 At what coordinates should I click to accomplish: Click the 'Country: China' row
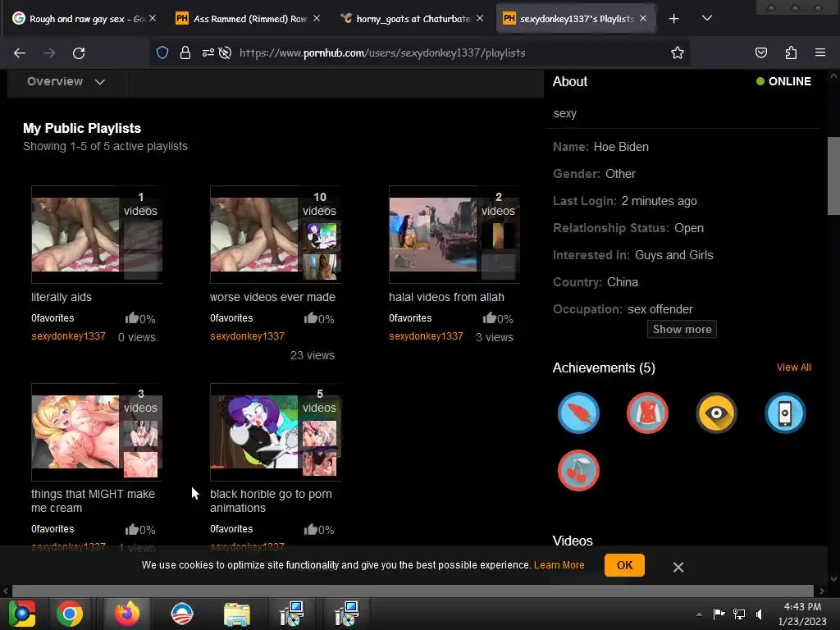tap(596, 282)
